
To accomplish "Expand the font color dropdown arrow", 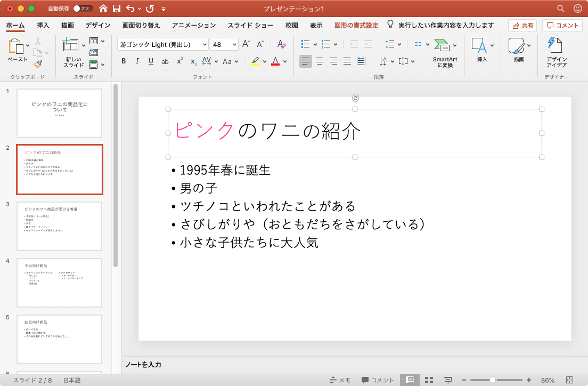I will coord(285,61).
